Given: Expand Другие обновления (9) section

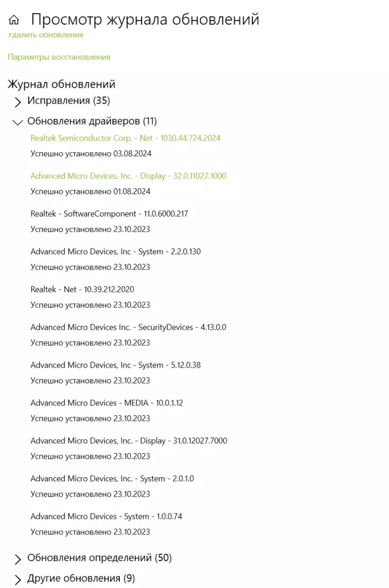Looking at the screenshot, I should [74, 579].
